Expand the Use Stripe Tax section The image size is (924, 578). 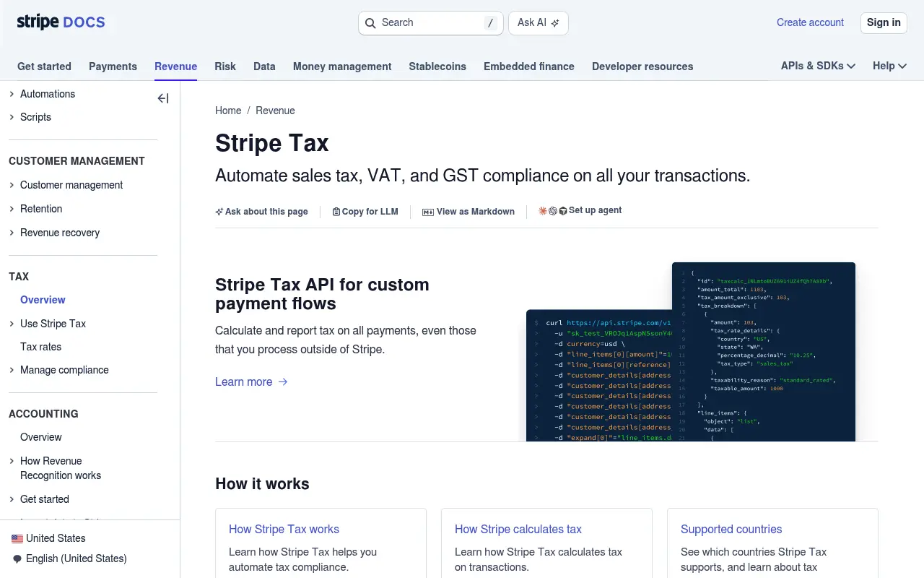12,324
